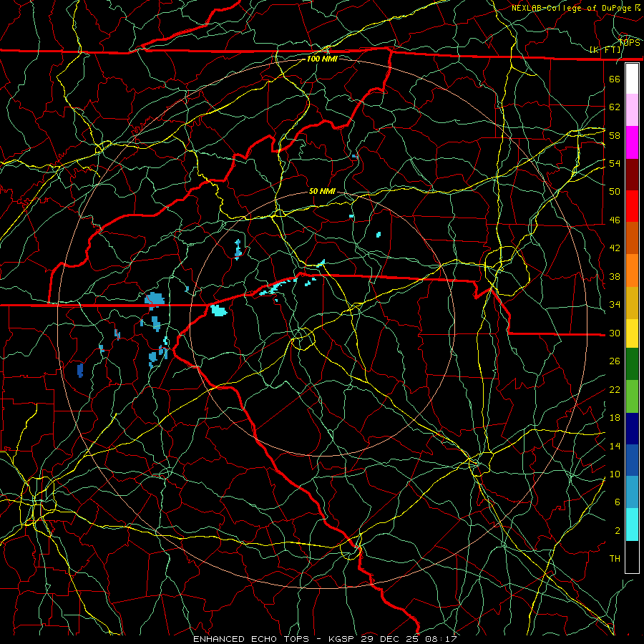The height and width of the screenshot is (644, 644).
Task: Click the light orange legend swatch
Action: tap(632, 270)
